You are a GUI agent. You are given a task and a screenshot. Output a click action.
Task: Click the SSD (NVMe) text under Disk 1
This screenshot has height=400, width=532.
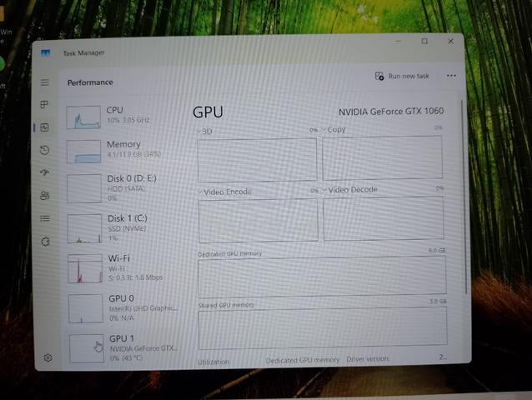pos(127,229)
